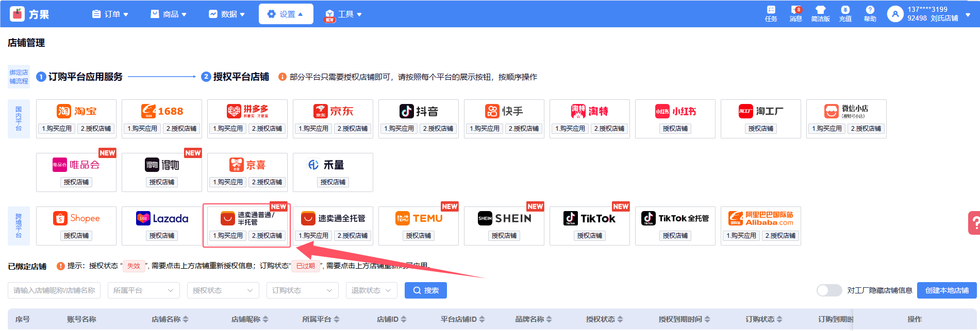This screenshot has height=331, width=980.
Task: Click 2.授权店铺 under 速卖通普通/半托管
Action: pos(267,236)
